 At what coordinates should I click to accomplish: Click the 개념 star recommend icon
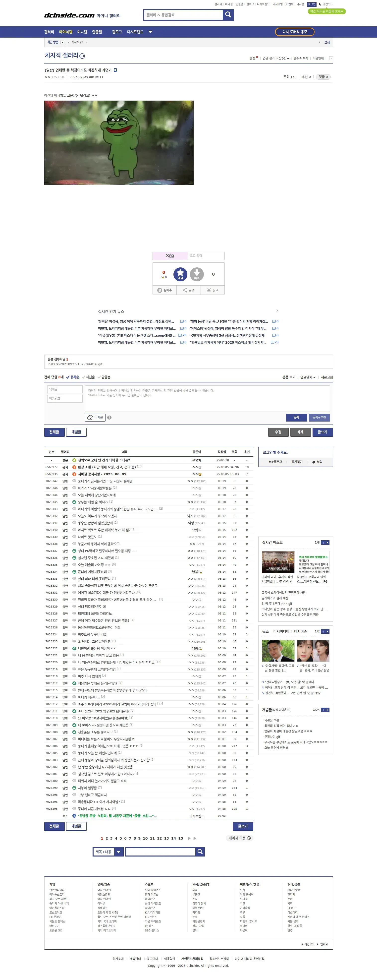[180, 274]
